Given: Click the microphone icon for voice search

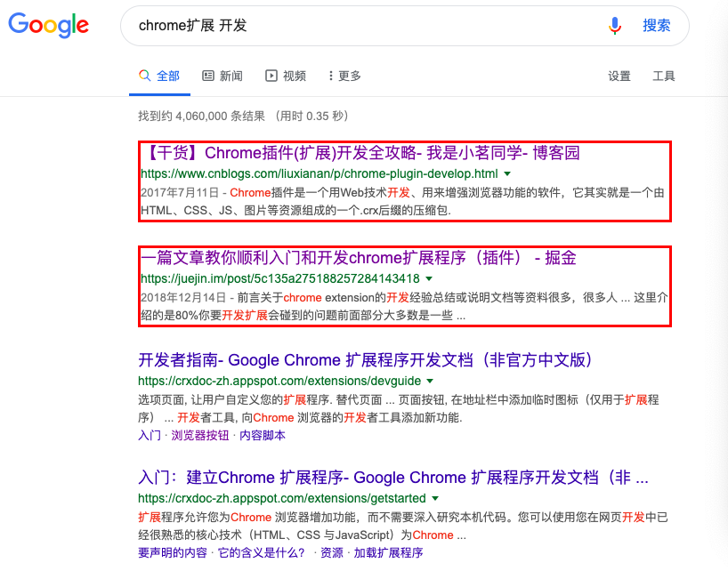Looking at the screenshot, I should pyautogui.click(x=615, y=26).
